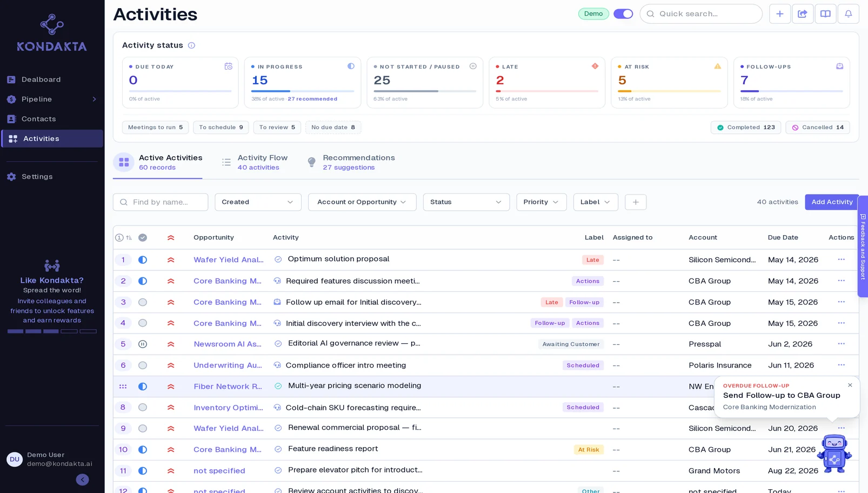Open the notifications bell
The image size is (868, 493).
point(848,14)
